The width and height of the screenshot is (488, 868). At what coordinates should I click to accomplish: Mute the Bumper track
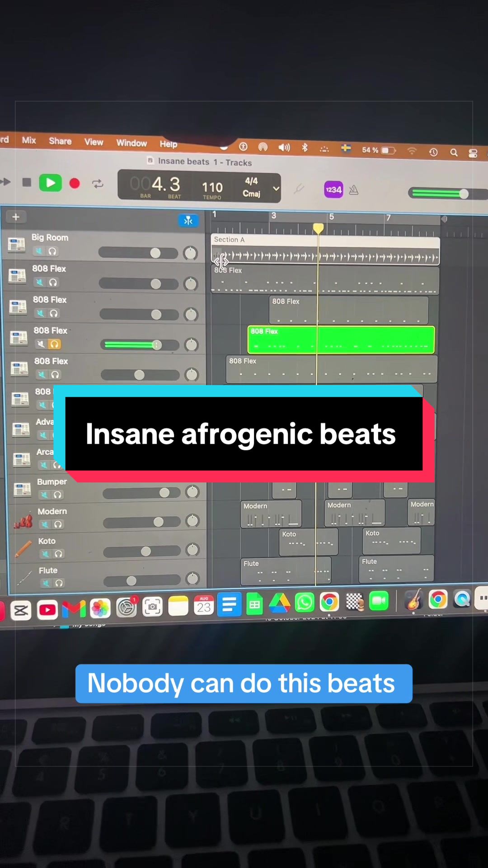point(44,495)
